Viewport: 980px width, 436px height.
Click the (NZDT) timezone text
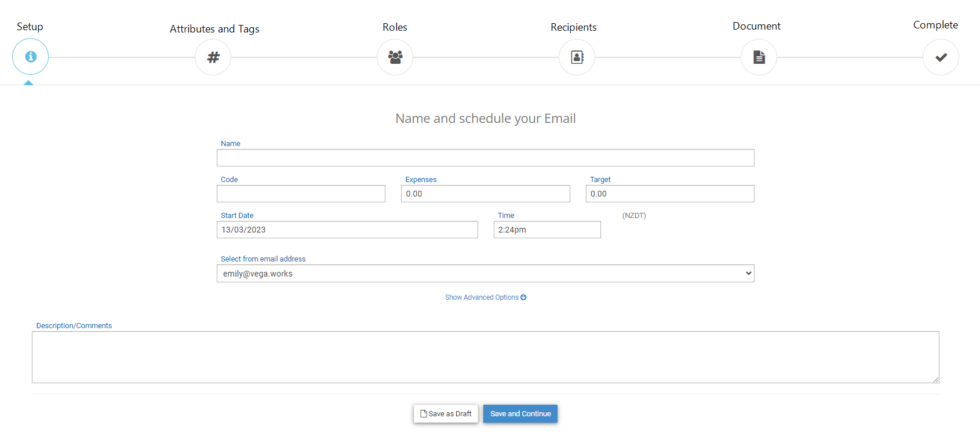[634, 216]
